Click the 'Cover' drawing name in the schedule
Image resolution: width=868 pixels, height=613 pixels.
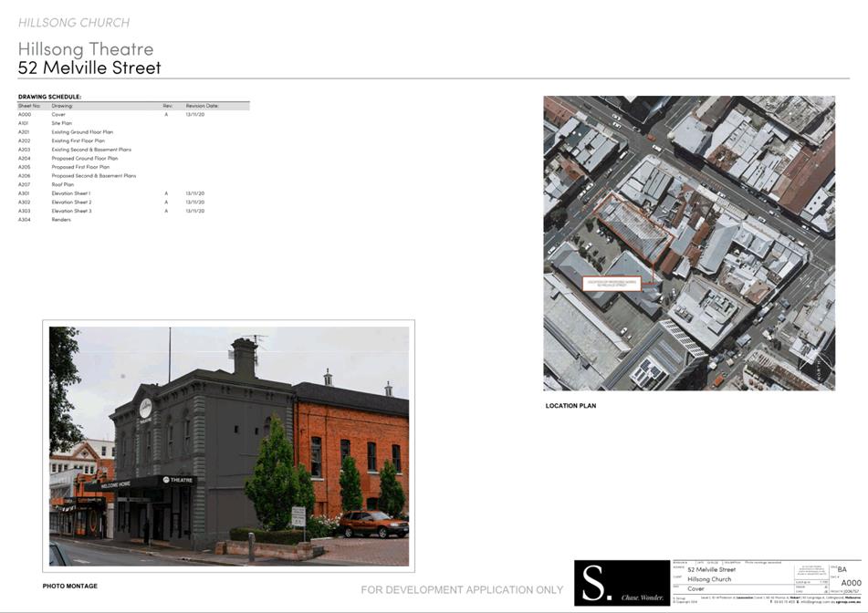click(58, 115)
